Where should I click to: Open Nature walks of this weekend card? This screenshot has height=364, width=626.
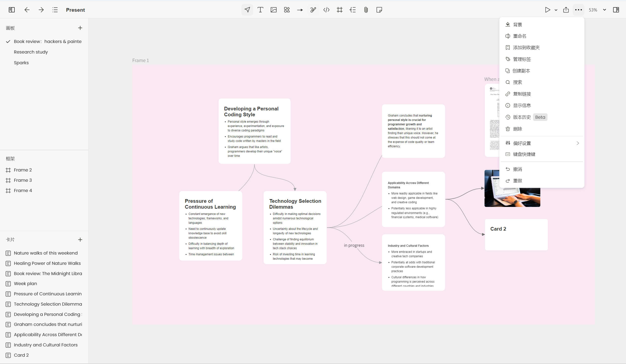(x=44, y=253)
